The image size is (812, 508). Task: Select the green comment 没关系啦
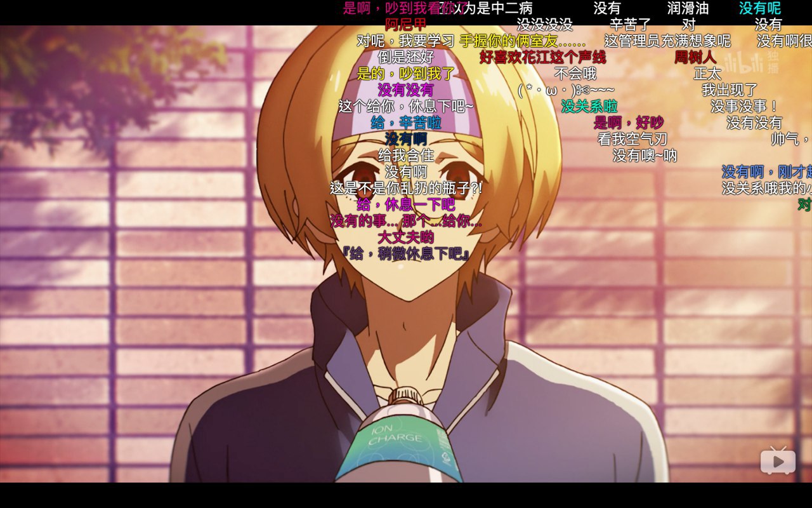point(589,106)
